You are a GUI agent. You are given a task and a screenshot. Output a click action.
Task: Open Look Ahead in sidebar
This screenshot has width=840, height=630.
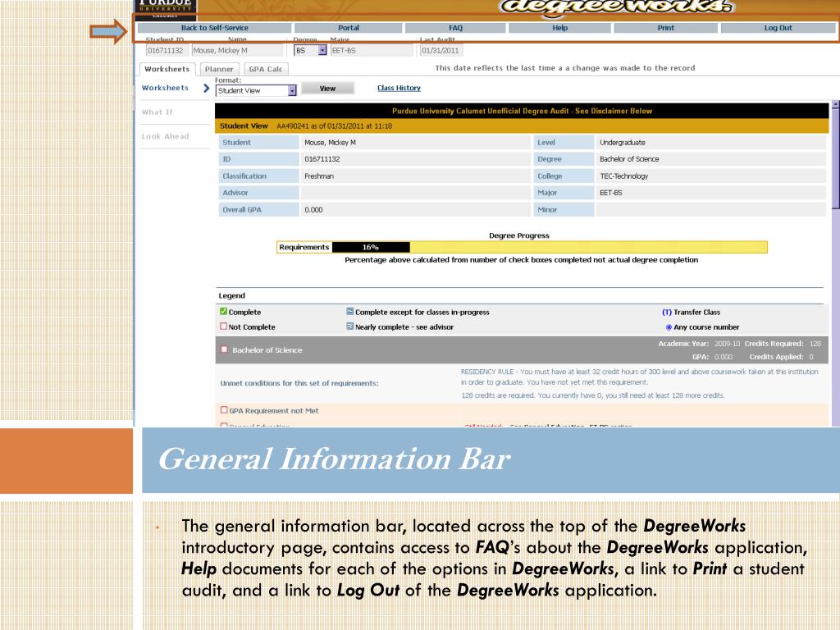(165, 137)
